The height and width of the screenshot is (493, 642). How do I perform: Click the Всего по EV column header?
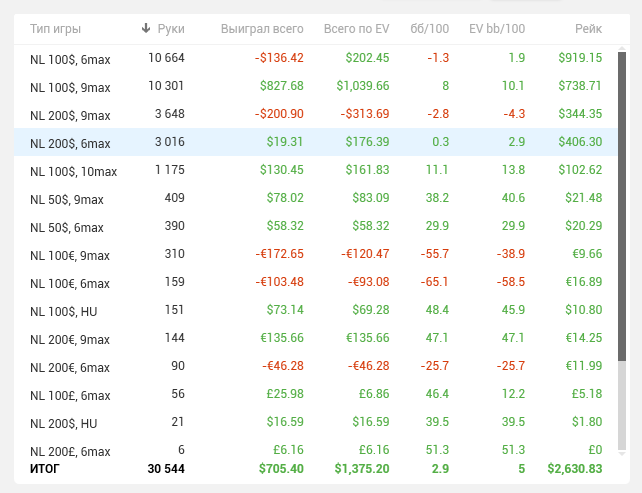click(x=356, y=28)
